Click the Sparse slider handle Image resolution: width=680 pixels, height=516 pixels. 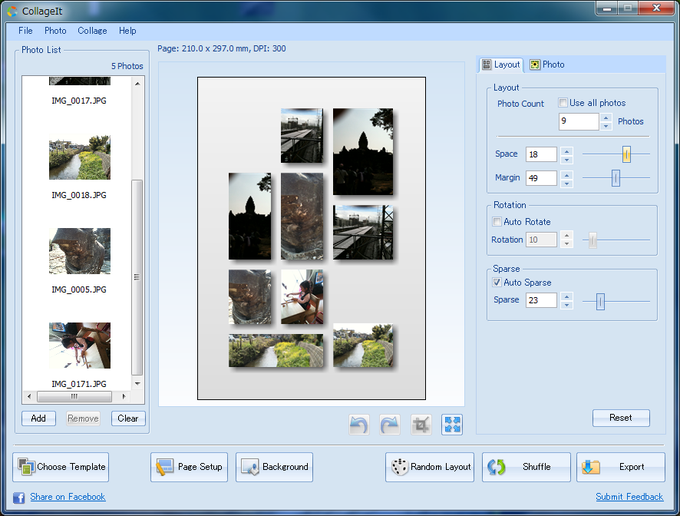(x=600, y=301)
